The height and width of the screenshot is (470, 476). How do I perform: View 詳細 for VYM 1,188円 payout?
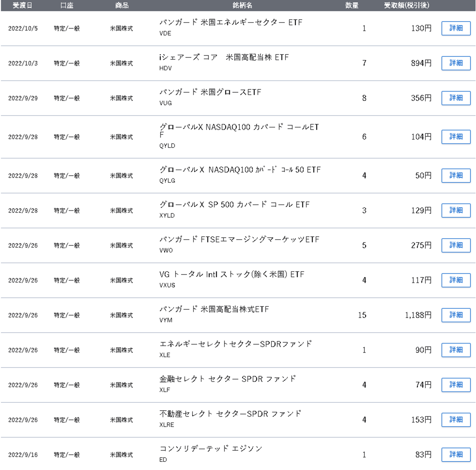tap(456, 315)
